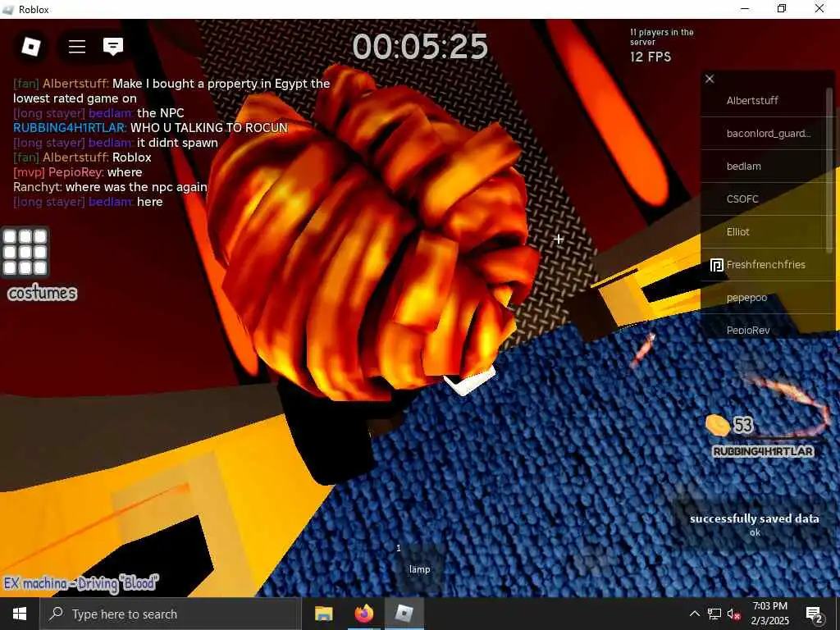Click the players in server text
Screen dimensions: 840x630
(662, 37)
